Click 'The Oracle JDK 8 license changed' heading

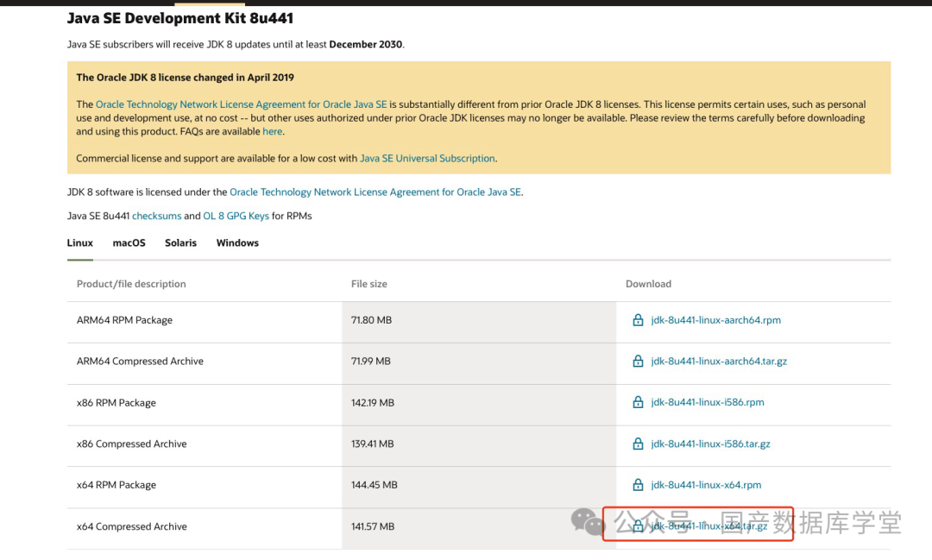[x=185, y=78]
